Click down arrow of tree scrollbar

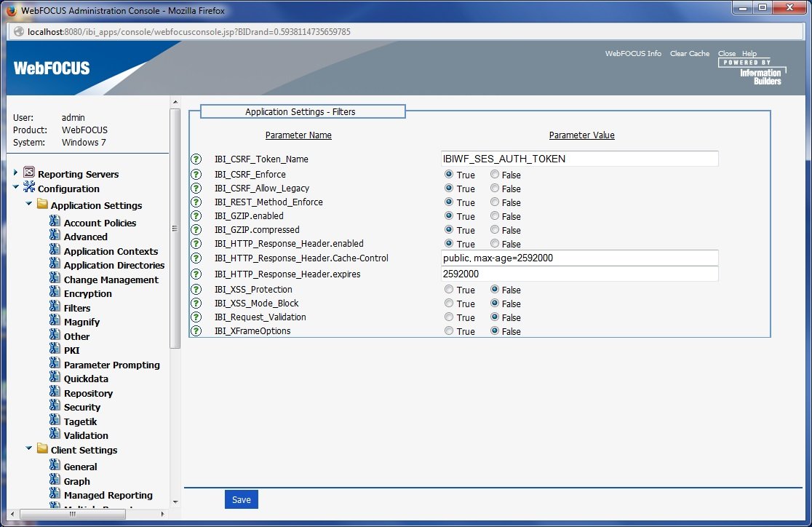click(175, 502)
